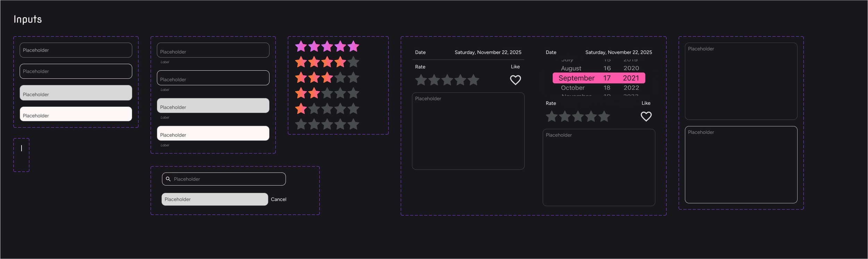Click the fifth Rate star below the date wheel
The width and height of the screenshot is (868, 259).
pos(604,116)
